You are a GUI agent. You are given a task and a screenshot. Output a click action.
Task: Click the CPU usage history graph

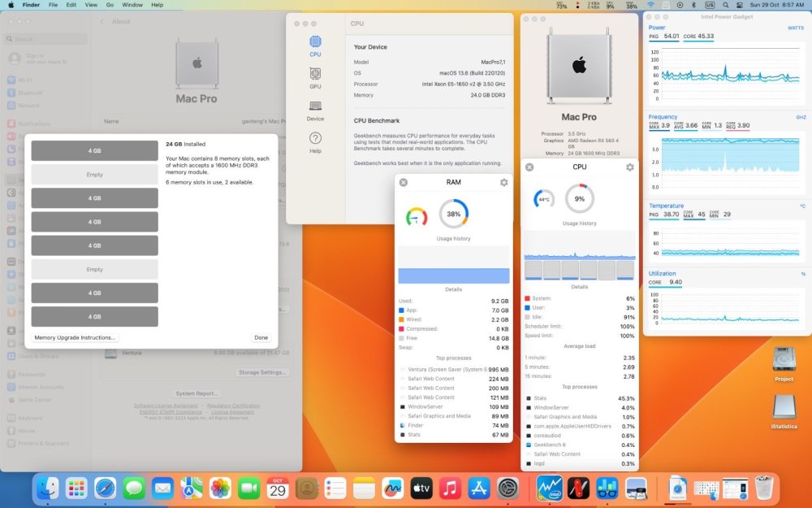click(580, 245)
